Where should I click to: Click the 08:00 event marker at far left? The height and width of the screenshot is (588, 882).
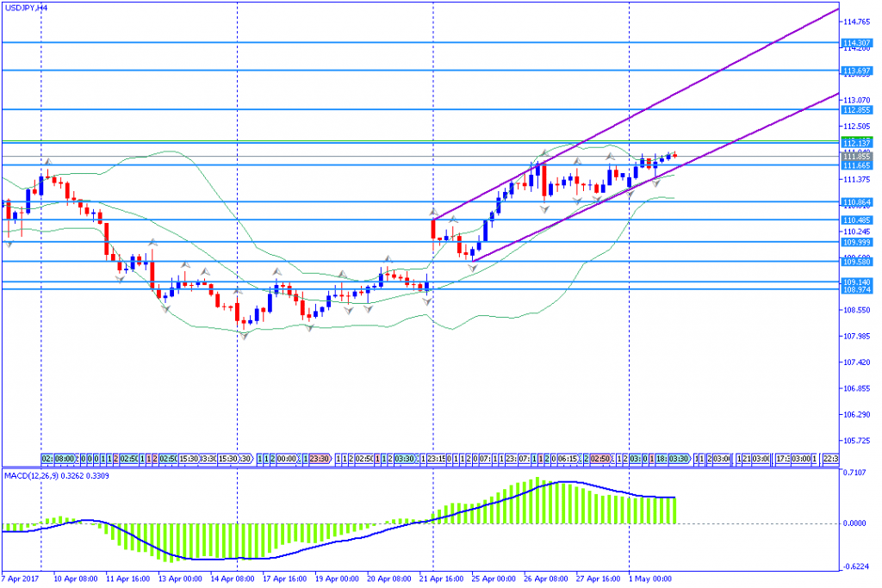tap(63, 459)
